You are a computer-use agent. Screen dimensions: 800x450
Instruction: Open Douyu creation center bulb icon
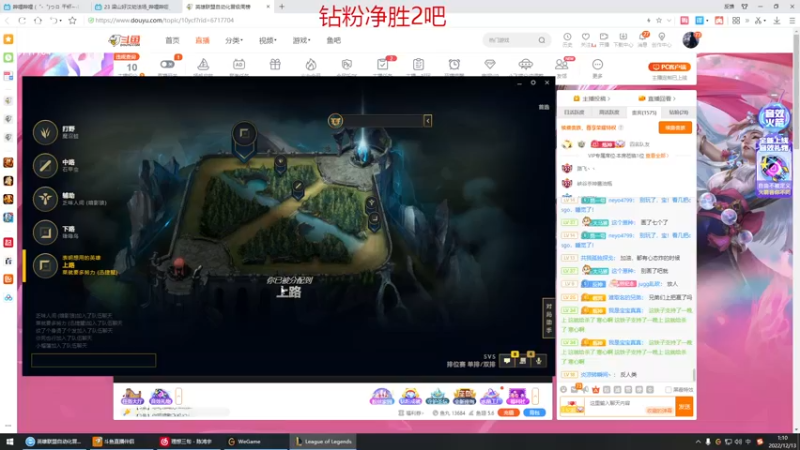pos(662,39)
